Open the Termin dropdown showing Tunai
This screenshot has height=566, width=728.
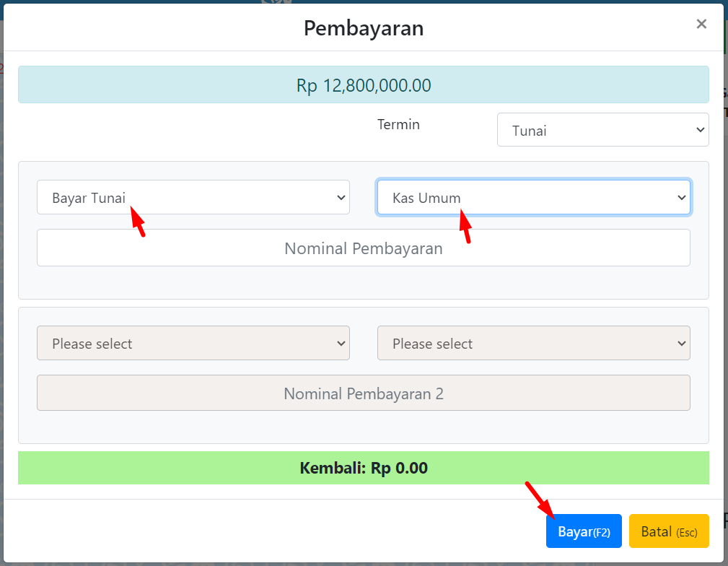pyautogui.click(x=602, y=130)
